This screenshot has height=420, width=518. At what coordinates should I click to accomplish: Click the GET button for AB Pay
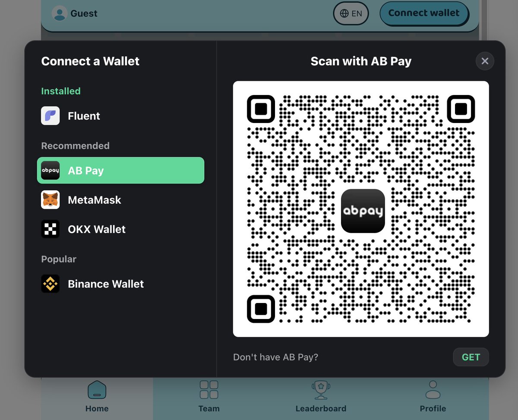(x=471, y=357)
